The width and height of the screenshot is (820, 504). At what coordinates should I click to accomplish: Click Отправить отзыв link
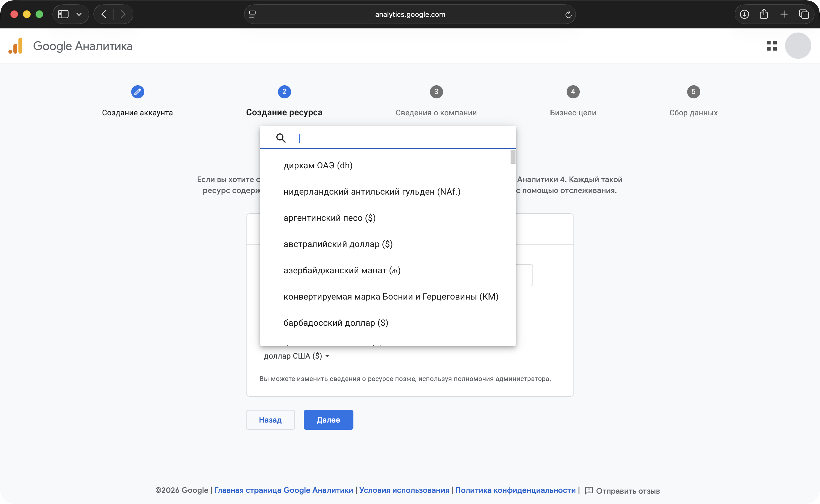628,491
